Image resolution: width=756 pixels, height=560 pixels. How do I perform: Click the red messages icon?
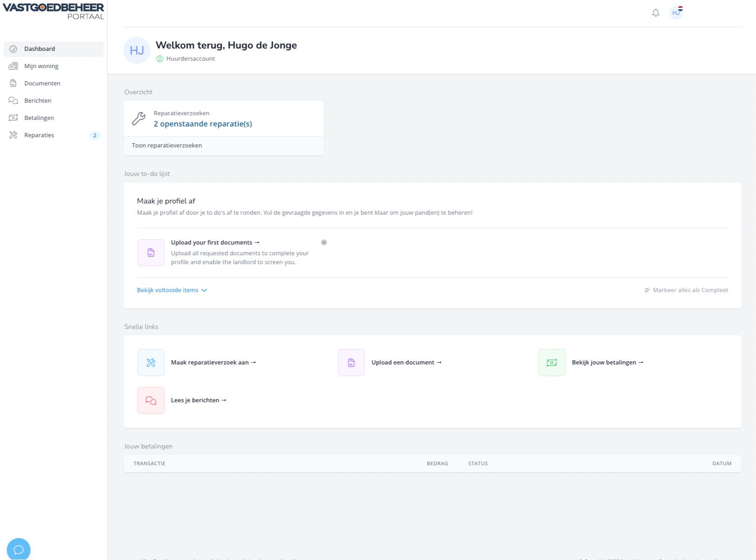click(151, 400)
